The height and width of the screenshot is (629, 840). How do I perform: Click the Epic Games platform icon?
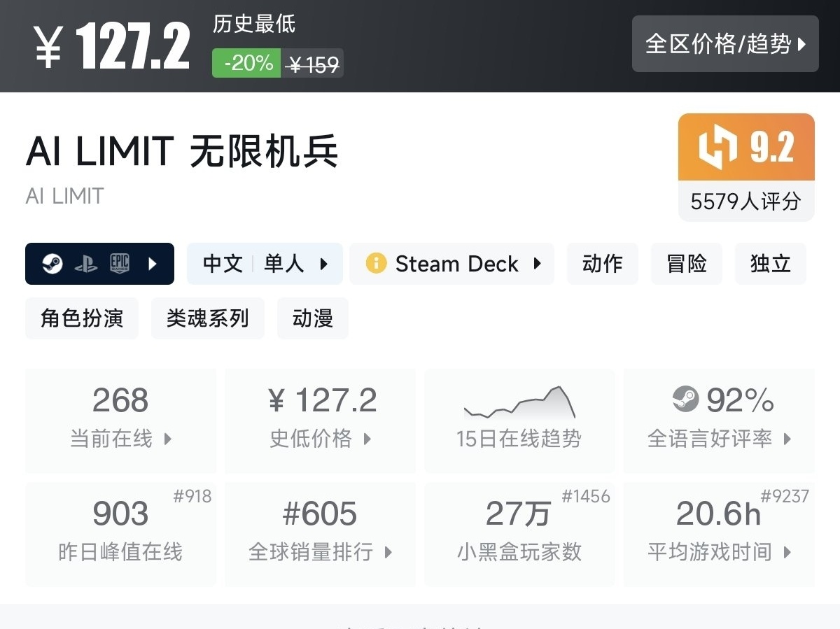pos(120,264)
